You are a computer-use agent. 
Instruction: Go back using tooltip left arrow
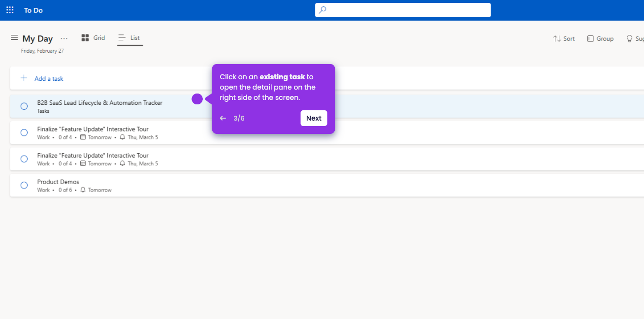click(223, 118)
